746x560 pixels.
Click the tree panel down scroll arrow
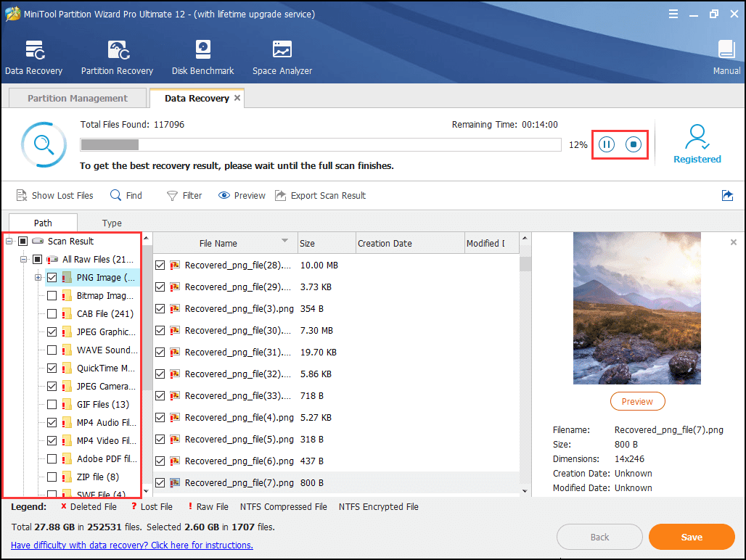point(146,491)
